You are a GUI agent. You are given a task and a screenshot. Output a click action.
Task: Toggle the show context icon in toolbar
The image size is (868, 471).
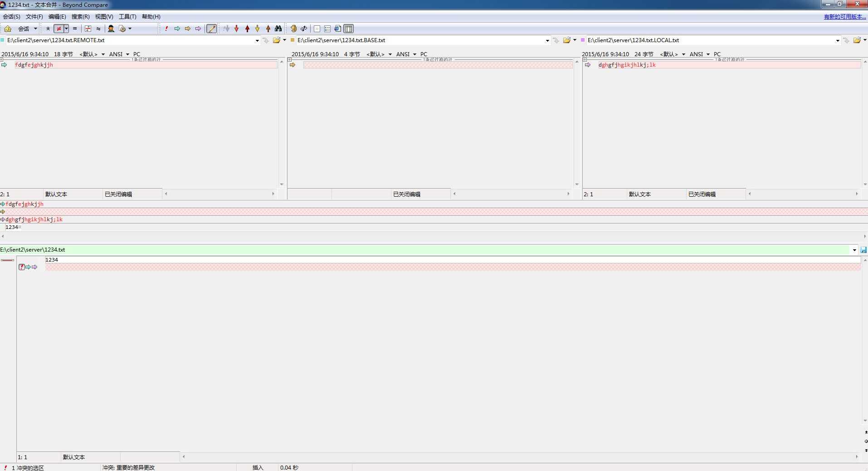tap(88, 29)
